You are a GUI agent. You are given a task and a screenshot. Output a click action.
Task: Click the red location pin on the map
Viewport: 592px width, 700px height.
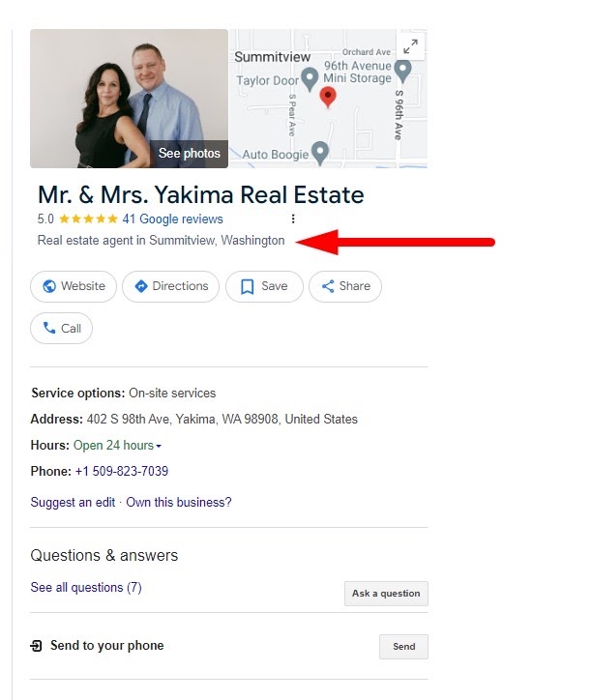[x=328, y=98]
